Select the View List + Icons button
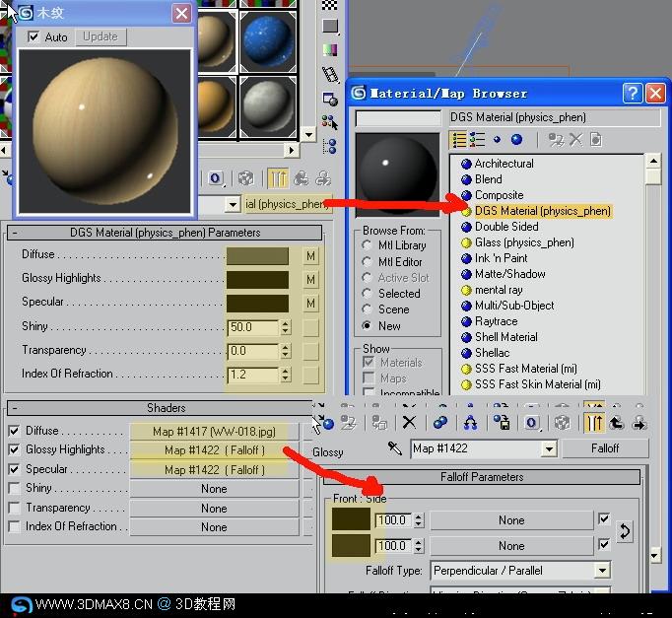The image size is (672, 618). point(477,140)
